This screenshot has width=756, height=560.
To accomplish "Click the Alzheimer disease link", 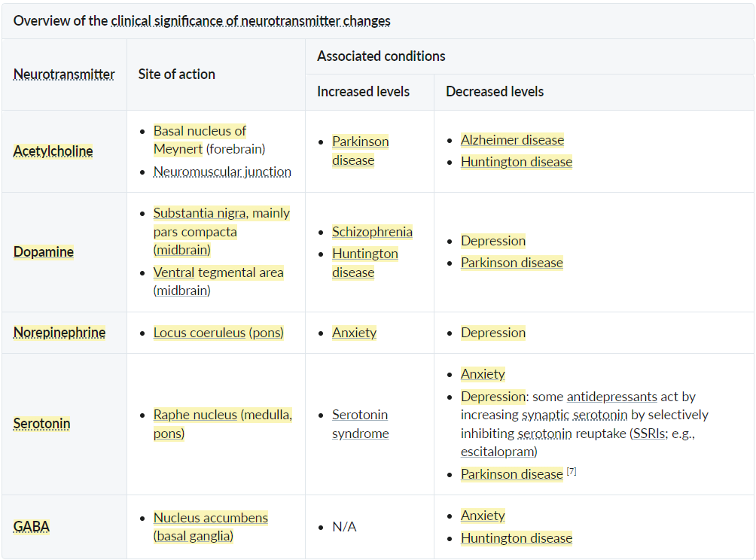I will (x=512, y=140).
